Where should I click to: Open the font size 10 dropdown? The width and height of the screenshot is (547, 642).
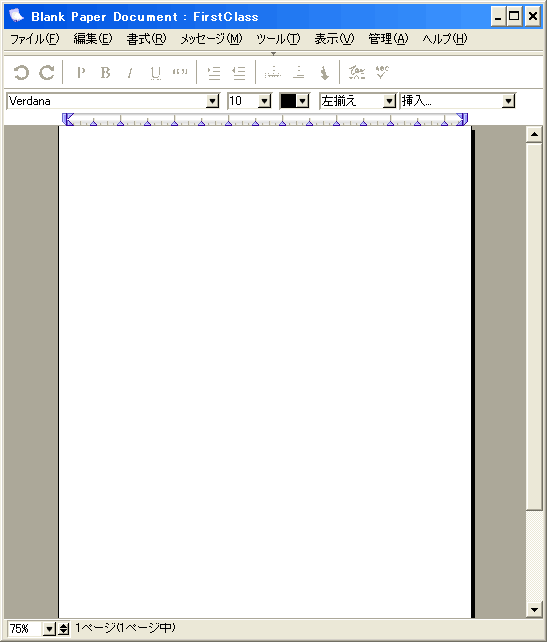265,101
